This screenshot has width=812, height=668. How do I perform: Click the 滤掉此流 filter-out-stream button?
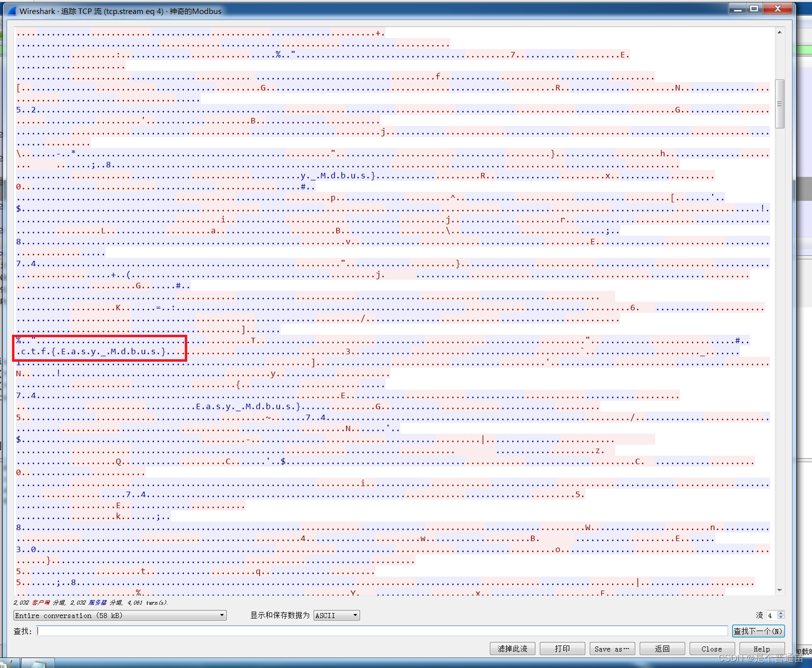(x=512, y=649)
